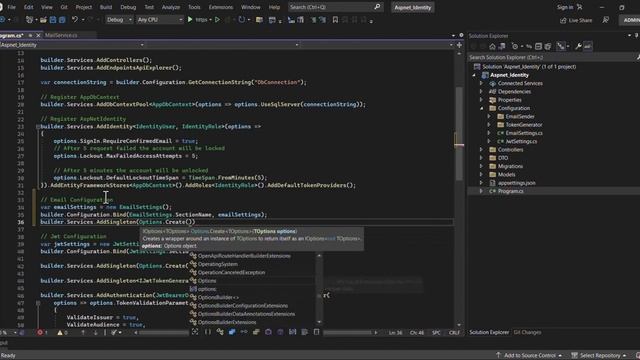Open appsettings.json in Solution Explorer
This screenshot has width=640, height=360.
516,183
